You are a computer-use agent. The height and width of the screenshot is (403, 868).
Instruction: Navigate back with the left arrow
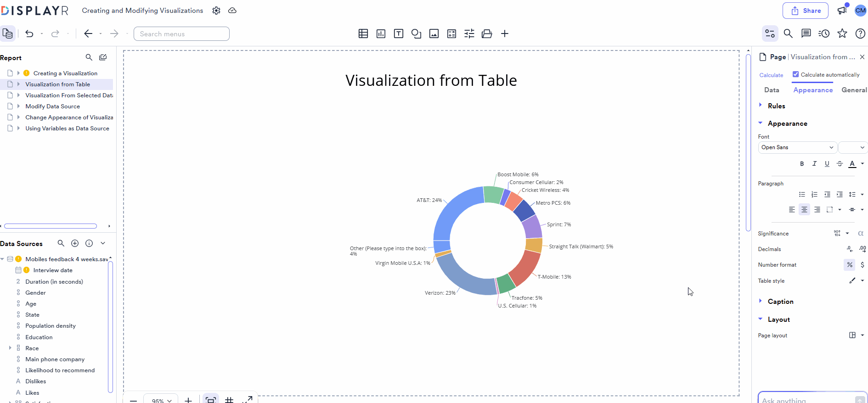(88, 34)
